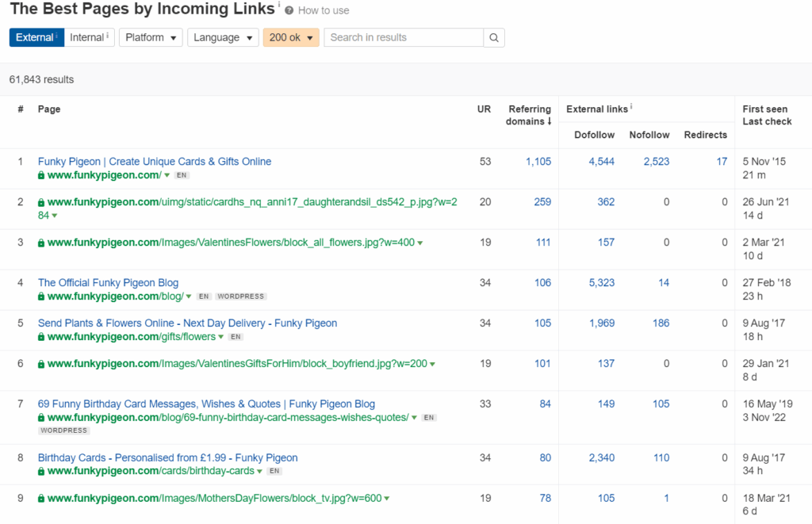Click the search magnifier button

[494, 38]
